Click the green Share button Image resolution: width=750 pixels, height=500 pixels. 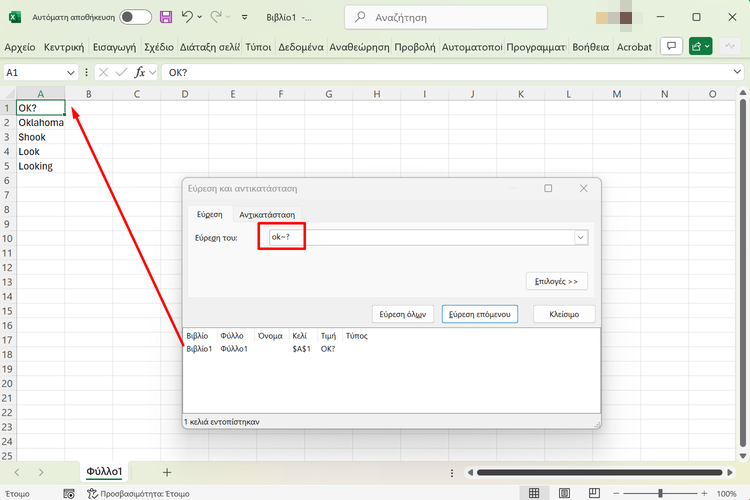click(701, 46)
